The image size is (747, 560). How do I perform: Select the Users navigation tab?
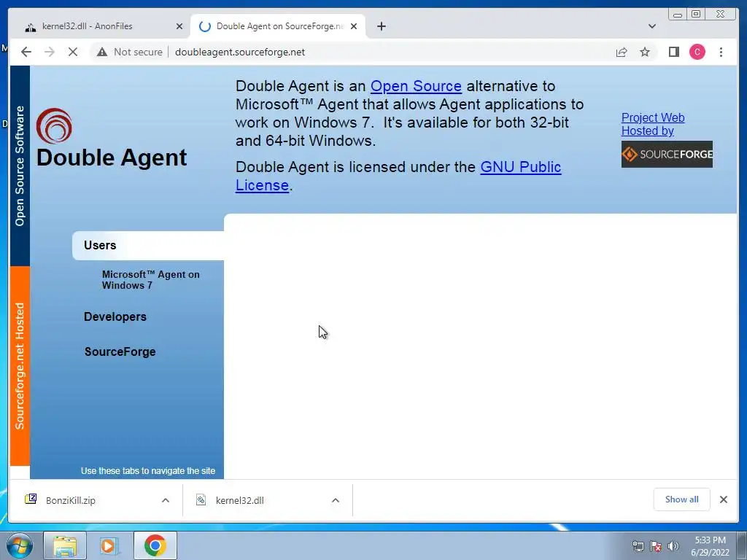147,245
